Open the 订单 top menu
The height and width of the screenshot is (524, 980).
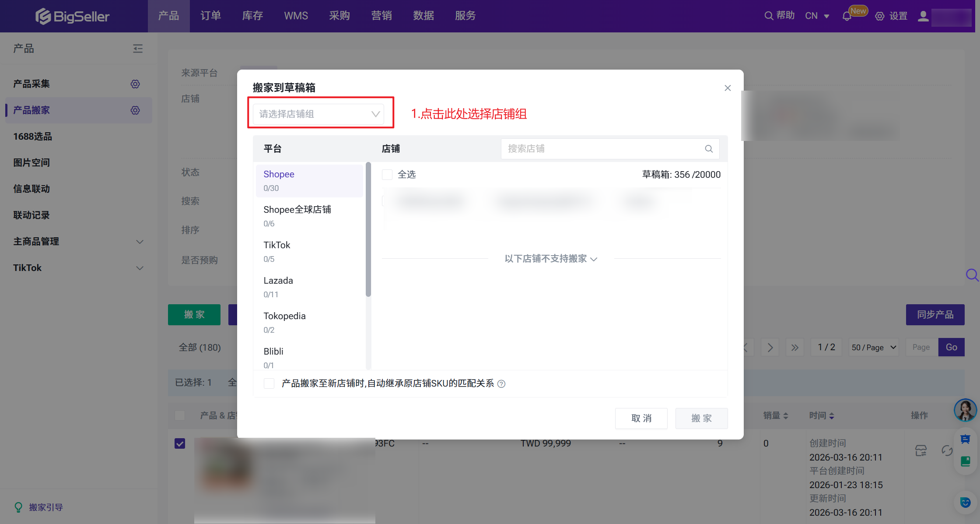pyautogui.click(x=210, y=16)
